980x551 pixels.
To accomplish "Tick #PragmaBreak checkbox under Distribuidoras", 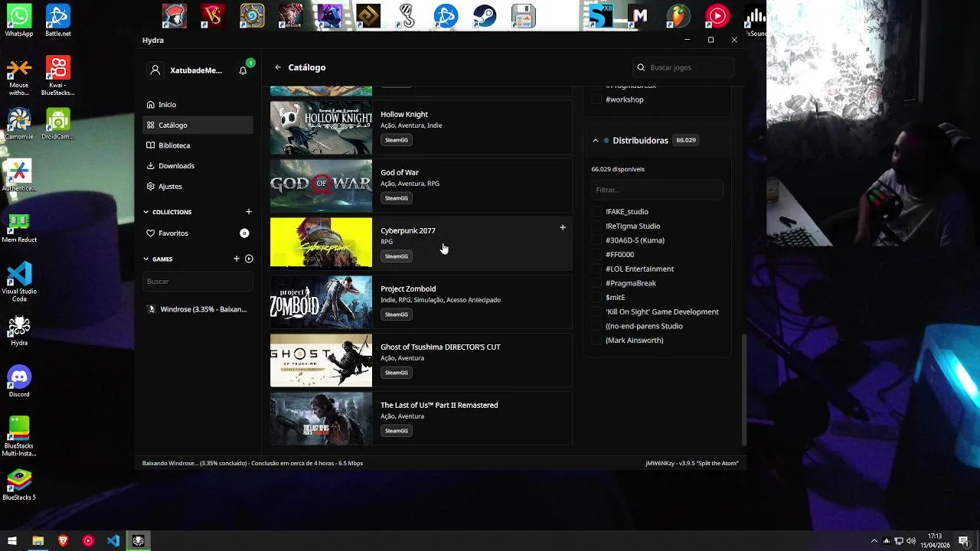I will pos(597,283).
